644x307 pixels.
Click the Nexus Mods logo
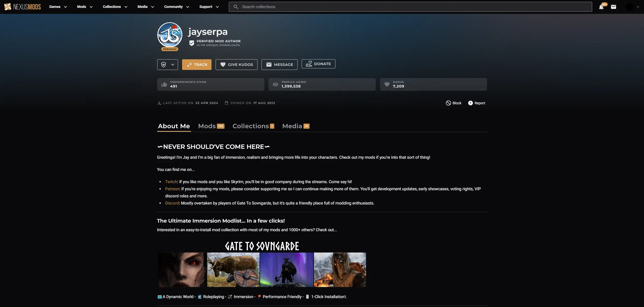tap(22, 7)
